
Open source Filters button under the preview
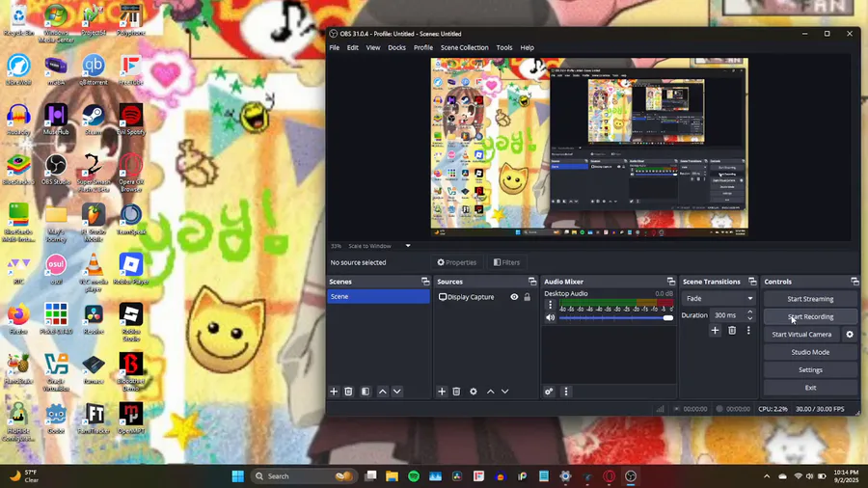pyautogui.click(x=506, y=263)
